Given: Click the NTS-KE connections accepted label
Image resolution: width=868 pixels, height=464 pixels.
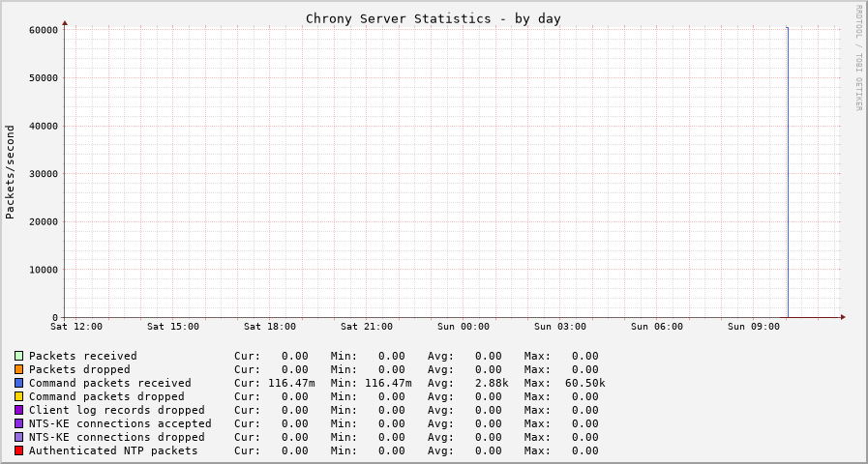Looking at the screenshot, I should click(120, 423).
